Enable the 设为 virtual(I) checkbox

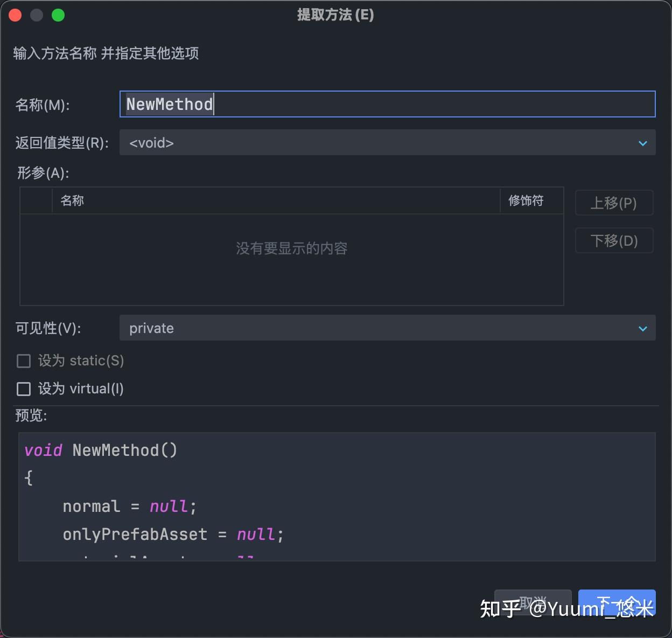pos(24,389)
